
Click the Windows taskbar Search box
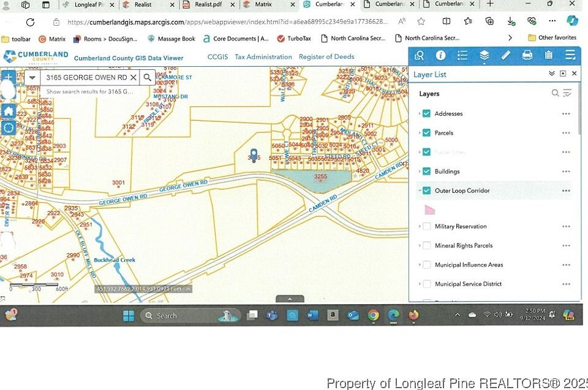pyautogui.click(x=178, y=316)
